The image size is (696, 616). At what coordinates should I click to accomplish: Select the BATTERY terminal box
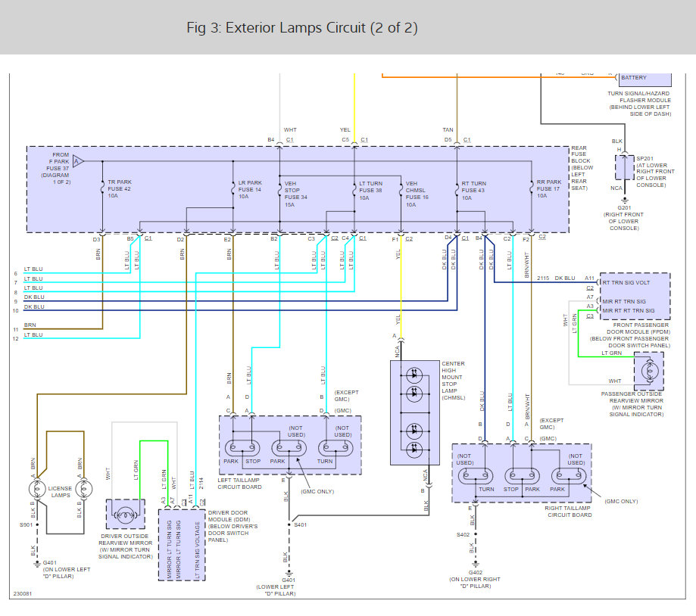(644, 78)
